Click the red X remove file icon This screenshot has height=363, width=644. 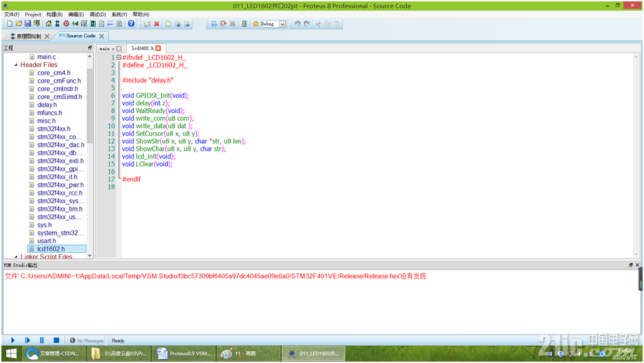tap(157, 24)
